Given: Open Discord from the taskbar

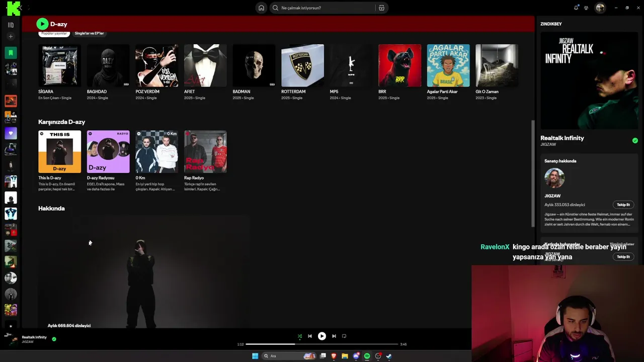Looking at the screenshot, I should [x=356, y=356].
